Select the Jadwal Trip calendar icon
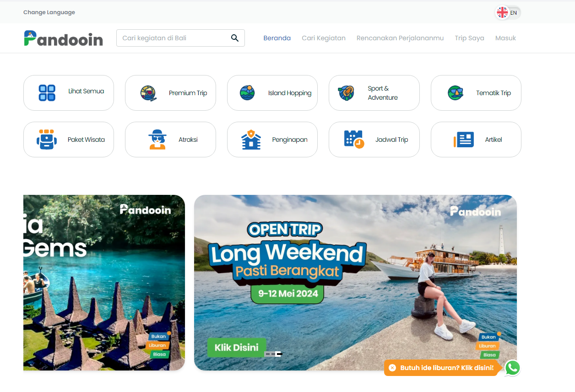 point(354,140)
